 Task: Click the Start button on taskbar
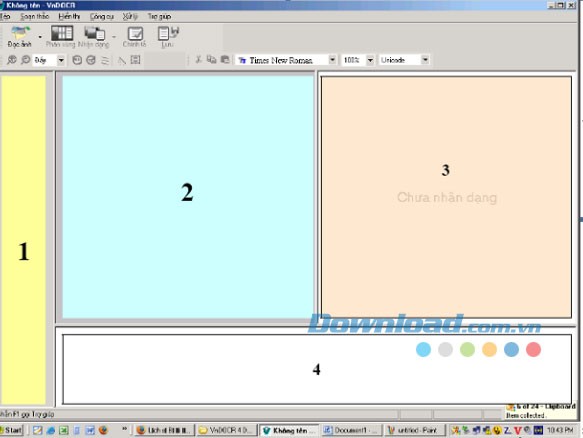tap(12, 430)
